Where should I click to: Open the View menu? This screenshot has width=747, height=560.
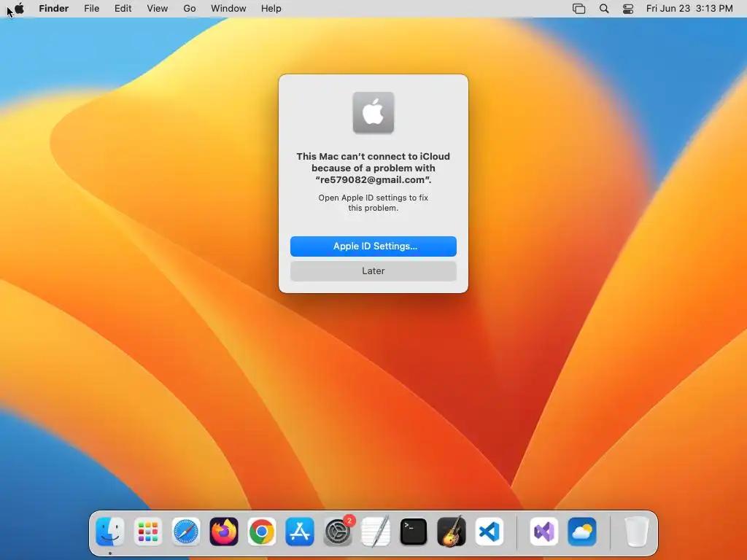[158, 9]
